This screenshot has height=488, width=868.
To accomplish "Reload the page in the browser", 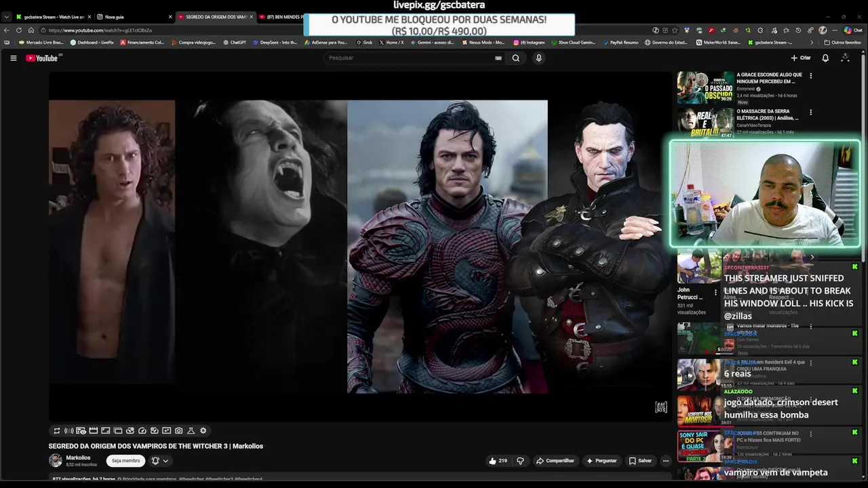I will pos(18,30).
